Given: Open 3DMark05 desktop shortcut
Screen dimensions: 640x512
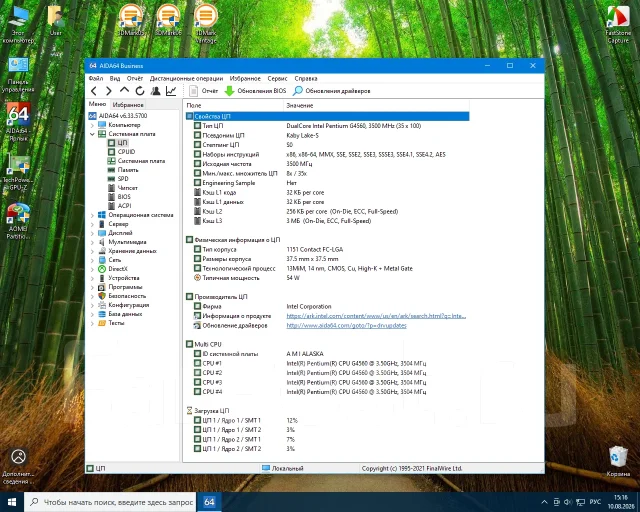Looking at the screenshot, I should pyautogui.click(x=131, y=20).
